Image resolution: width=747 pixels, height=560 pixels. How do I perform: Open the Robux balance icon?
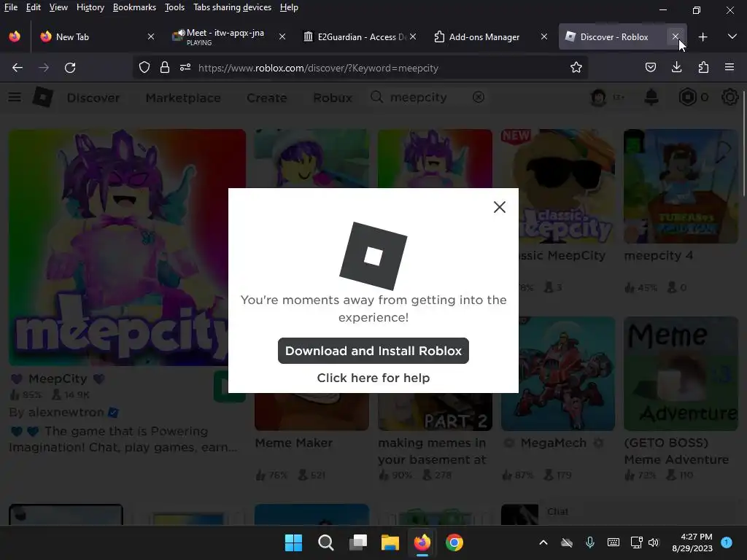pos(687,98)
